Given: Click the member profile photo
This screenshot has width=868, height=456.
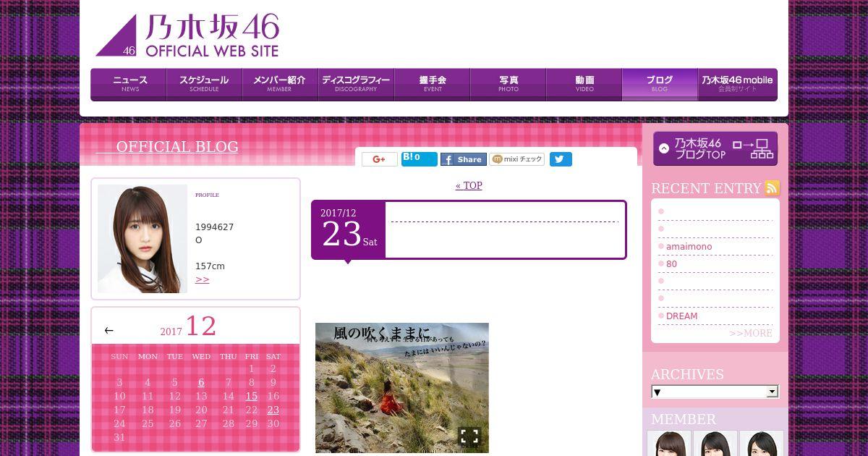Looking at the screenshot, I should pos(142,239).
